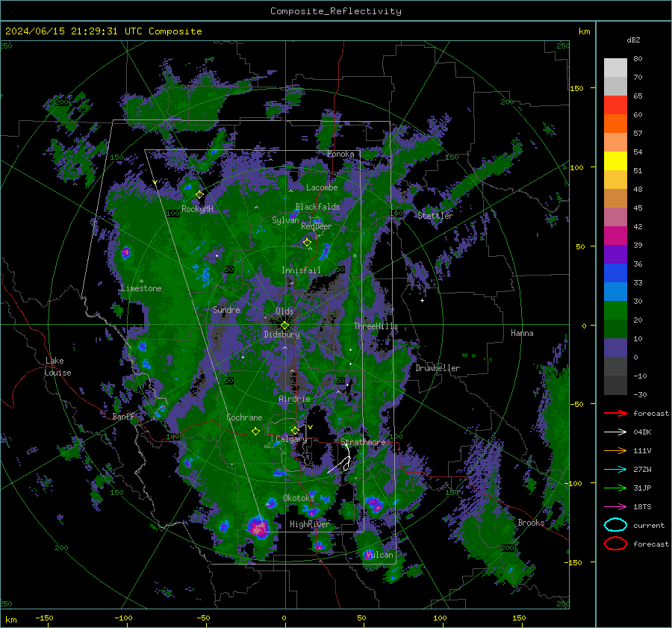This screenshot has width=672, height=628.
Task: Click the yellow diamond marker near RedDeer
Action: click(x=307, y=243)
